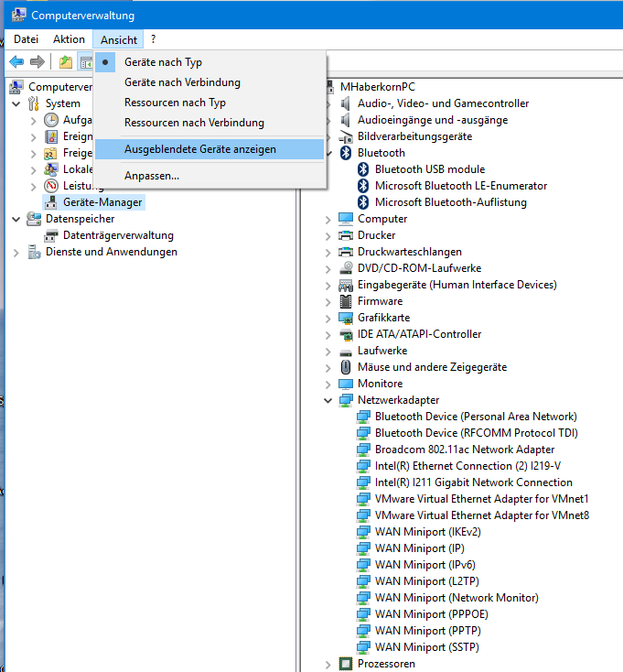Screen dimensions: 623x672
Task: Click the Bluetooth category icon
Action: pyautogui.click(x=346, y=153)
